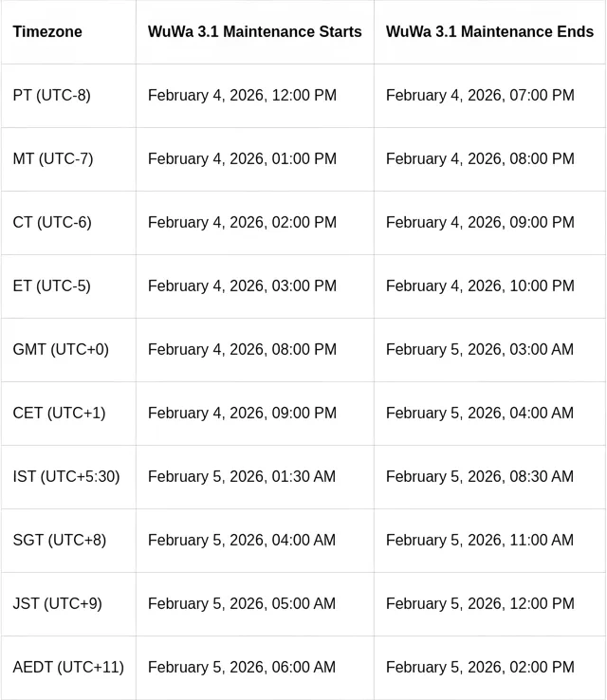Click AEDT end time February 5, 02:00 PM
The height and width of the screenshot is (700, 607).
[480, 668]
